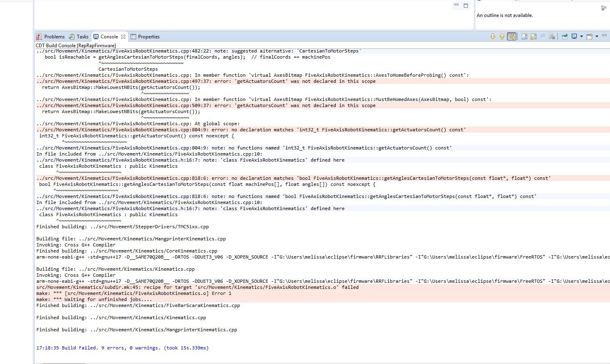Click 'Building file: ../src/Movement/Kinematics/Kinematics.cpp' line

[x=116, y=269]
